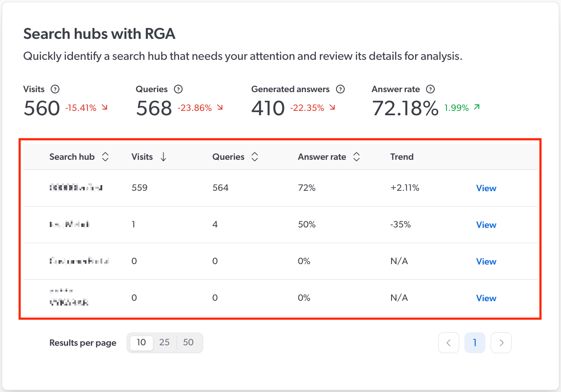Image resolution: width=561 pixels, height=392 pixels.
Task: Select page 1 in pagination
Action: [475, 342]
